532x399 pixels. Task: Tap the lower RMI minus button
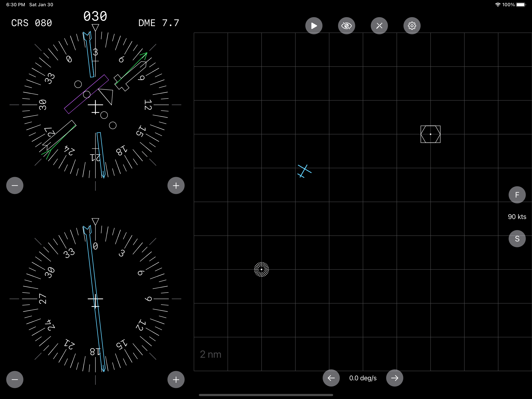(15, 380)
